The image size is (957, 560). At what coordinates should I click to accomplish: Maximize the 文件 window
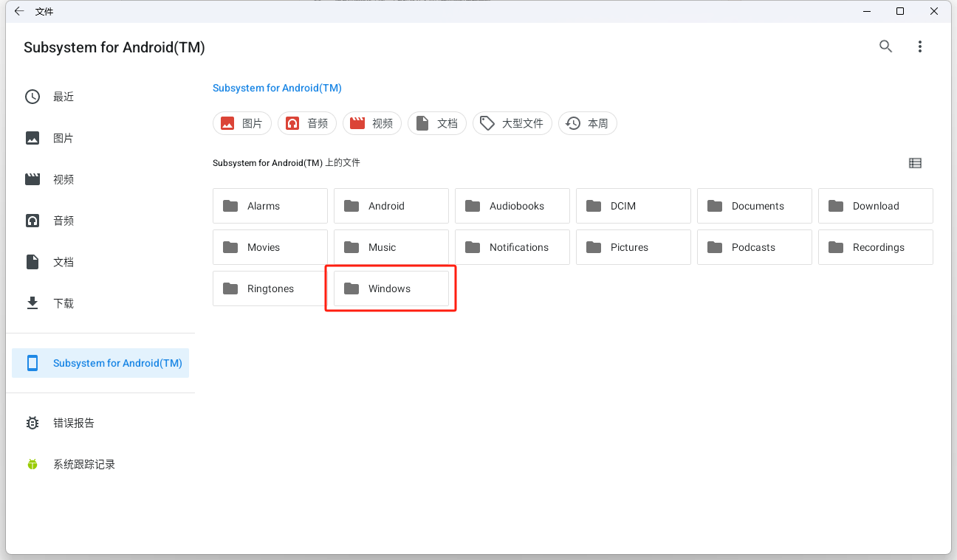click(900, 11)
